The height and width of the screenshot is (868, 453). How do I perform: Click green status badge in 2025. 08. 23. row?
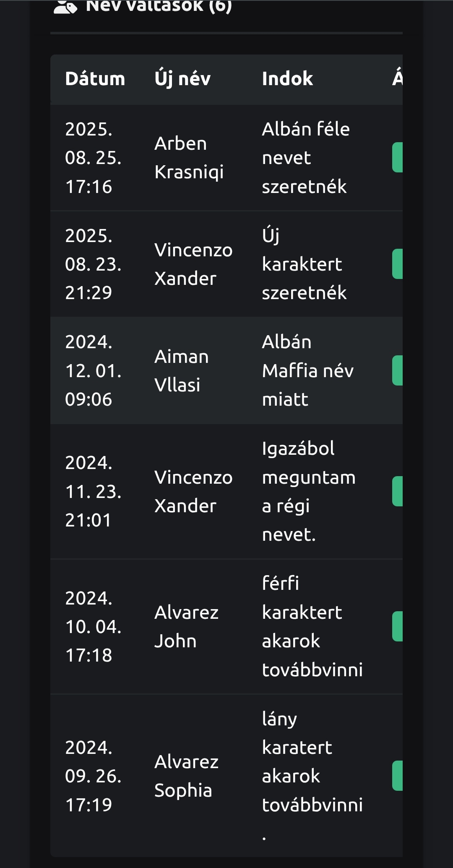(x=398, y=264)
